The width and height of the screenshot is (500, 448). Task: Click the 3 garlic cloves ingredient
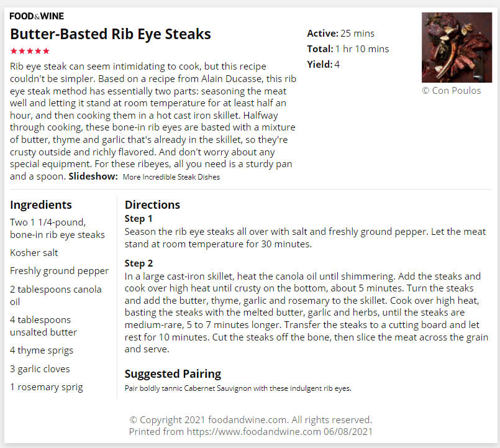pos(40,369)
